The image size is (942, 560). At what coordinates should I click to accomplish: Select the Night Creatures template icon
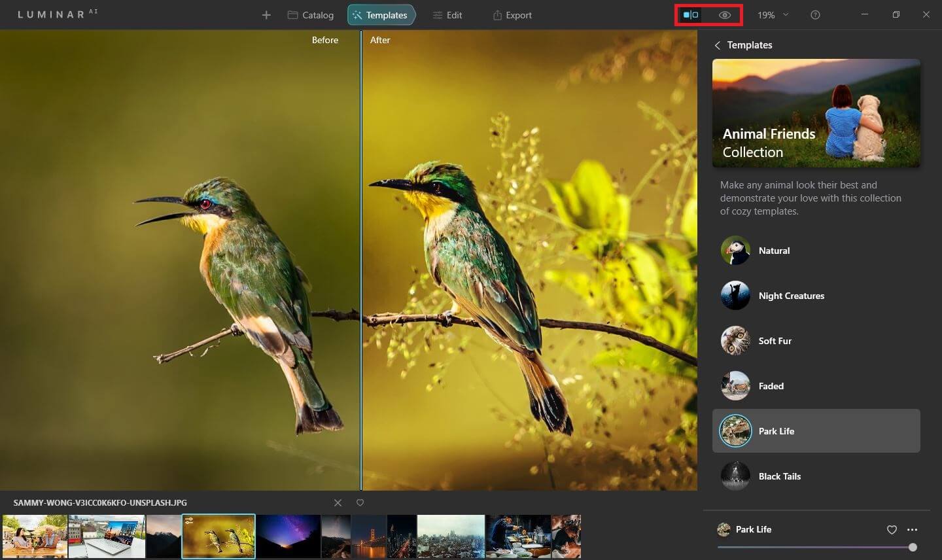(735, 295)
